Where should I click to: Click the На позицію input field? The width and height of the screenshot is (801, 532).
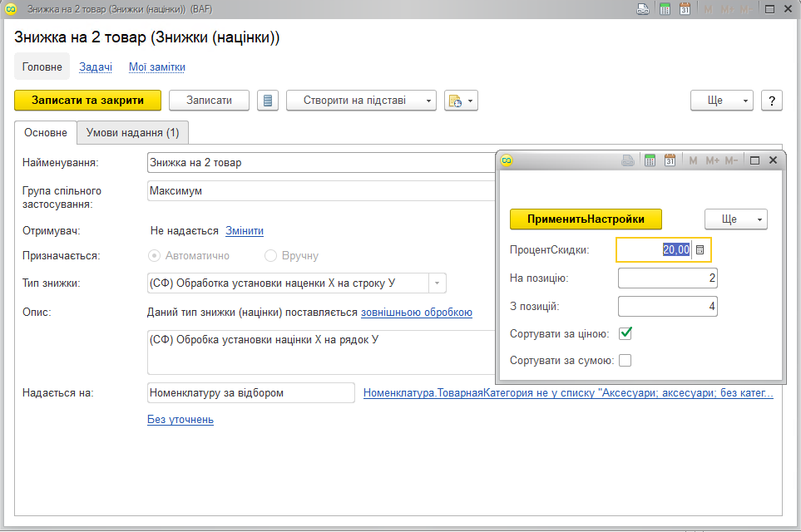click(668, 278)
